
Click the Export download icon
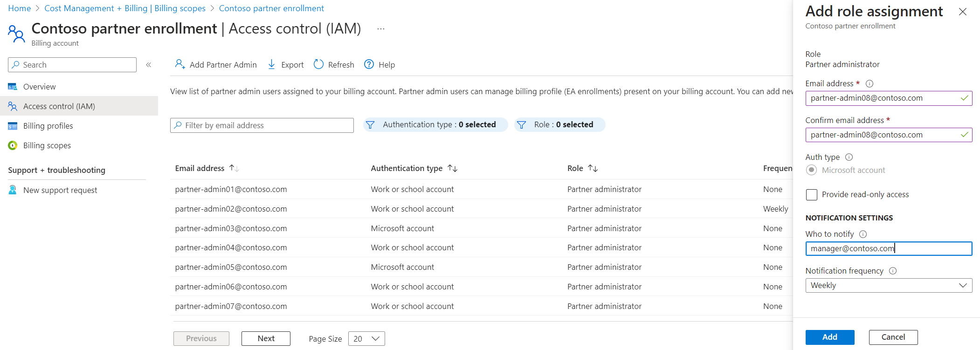pyautogui.click(x=271, y=64)
